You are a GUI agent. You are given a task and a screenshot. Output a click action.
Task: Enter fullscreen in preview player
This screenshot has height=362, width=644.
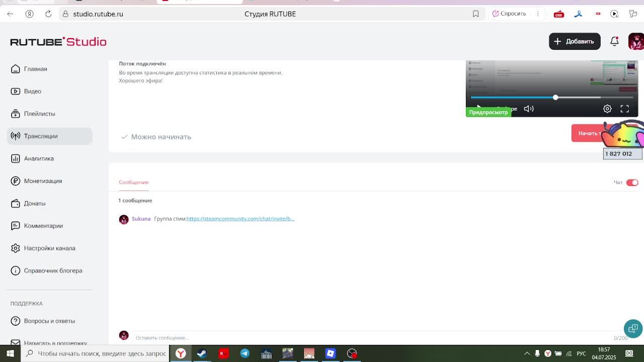click(624, 109)
